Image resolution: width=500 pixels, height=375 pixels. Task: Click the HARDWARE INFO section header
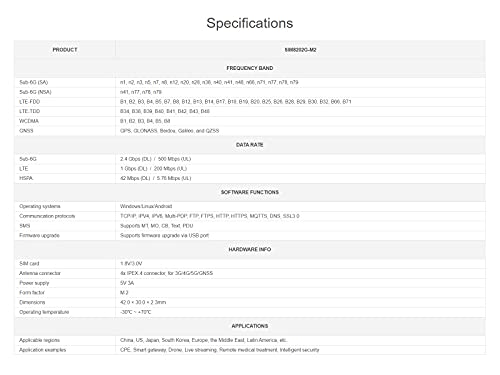(250, 249)
